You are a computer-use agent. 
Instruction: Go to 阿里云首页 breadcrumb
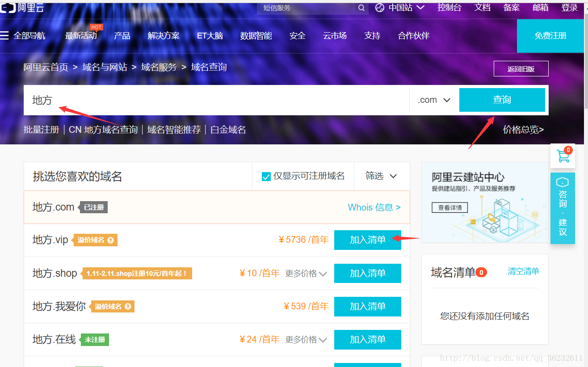click(46, 67)
